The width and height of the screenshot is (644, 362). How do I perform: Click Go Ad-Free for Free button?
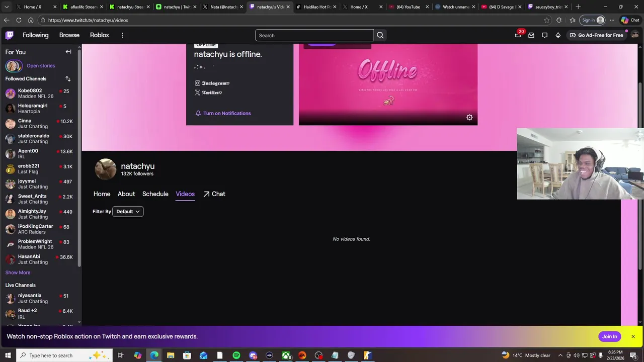pos(596,35)
